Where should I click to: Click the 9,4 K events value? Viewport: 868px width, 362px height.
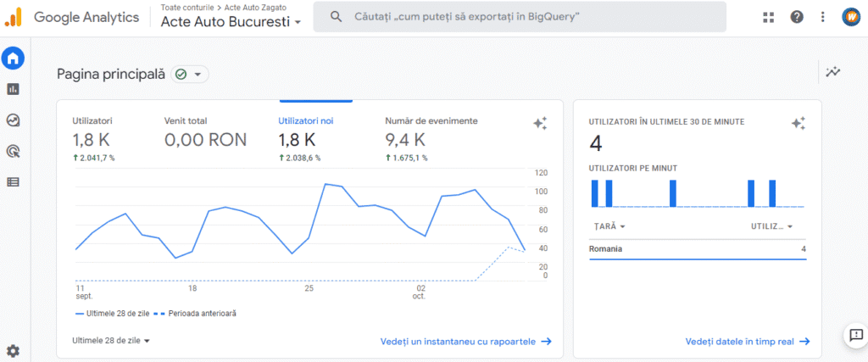[405, 140]
